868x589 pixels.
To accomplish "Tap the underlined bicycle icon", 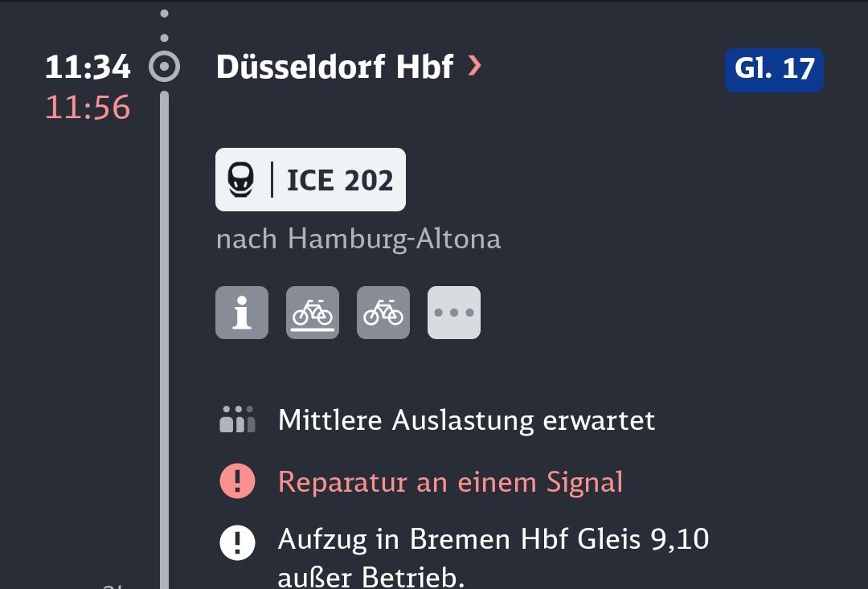I will [x=313, y=313].
